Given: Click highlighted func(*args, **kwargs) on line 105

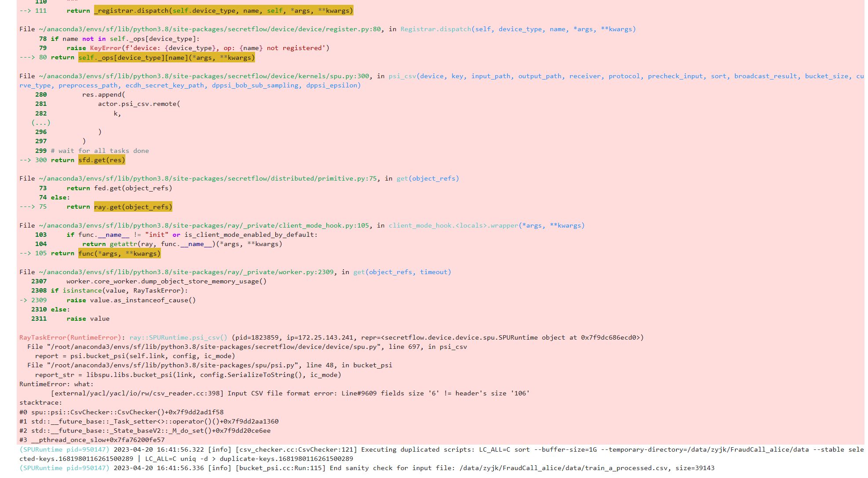Looking at the screenshot, I should [119, 253].
